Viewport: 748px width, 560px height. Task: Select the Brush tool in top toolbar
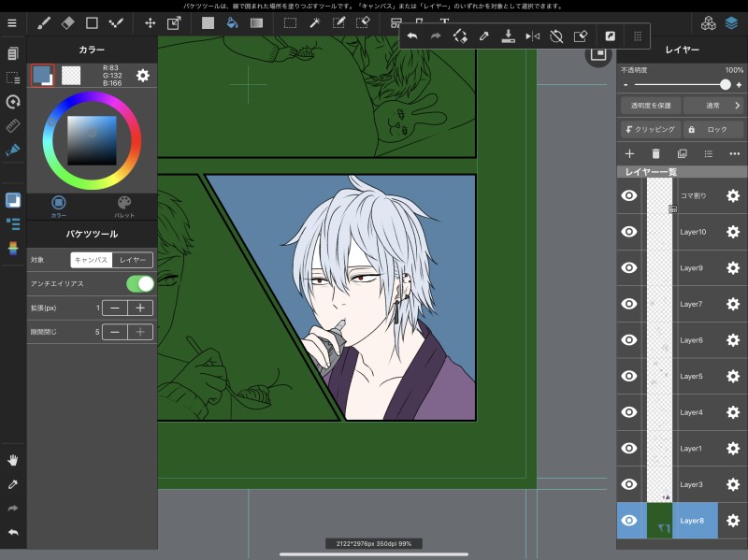pyautogui.click(x=43, y=22)
